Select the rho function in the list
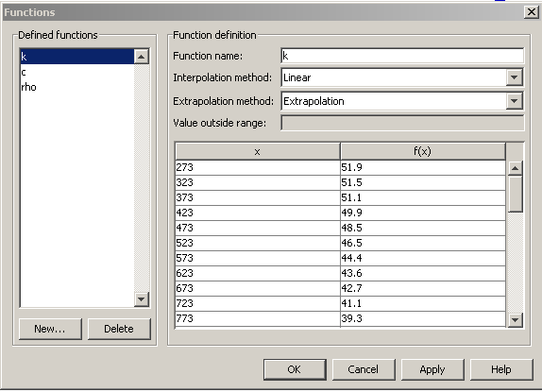Screen dimensions: 542x392 77,87
